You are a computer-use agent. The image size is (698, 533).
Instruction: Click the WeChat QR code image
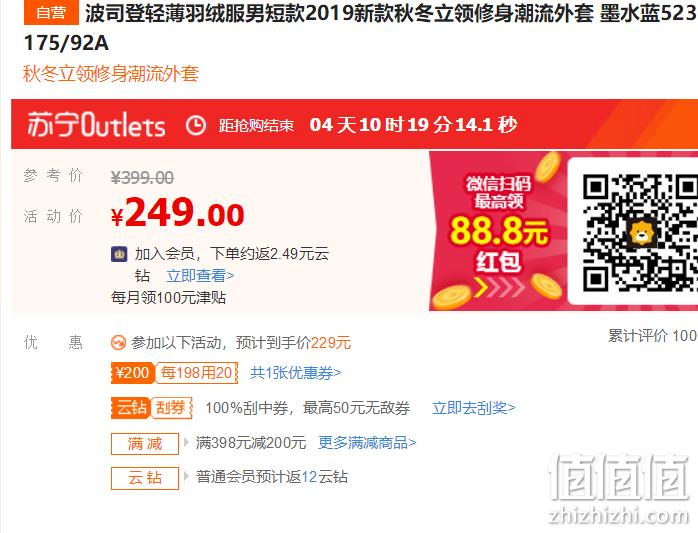pos(640,232)
